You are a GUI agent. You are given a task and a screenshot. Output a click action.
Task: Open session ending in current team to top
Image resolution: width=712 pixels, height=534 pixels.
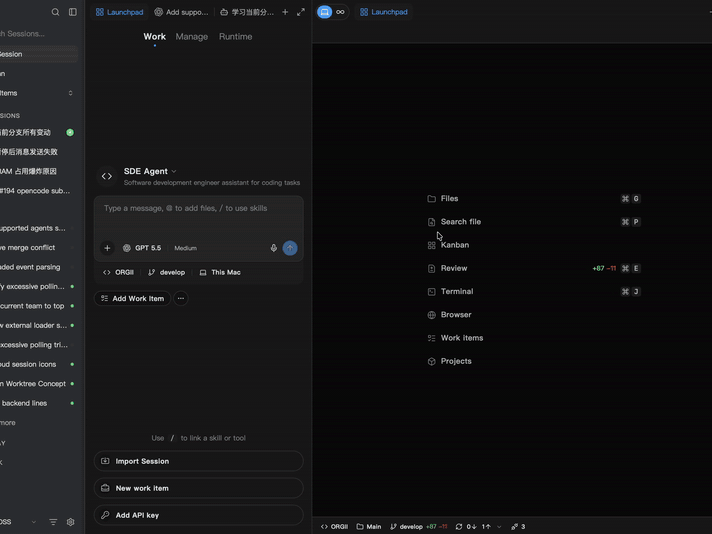click(39, 306)
